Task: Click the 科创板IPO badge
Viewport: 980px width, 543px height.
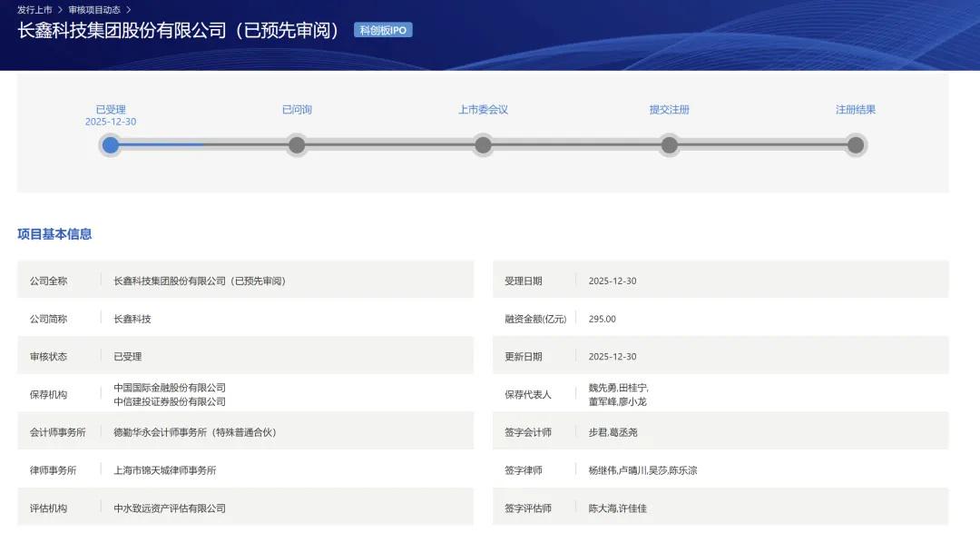Action: click(x=383, y=30)
